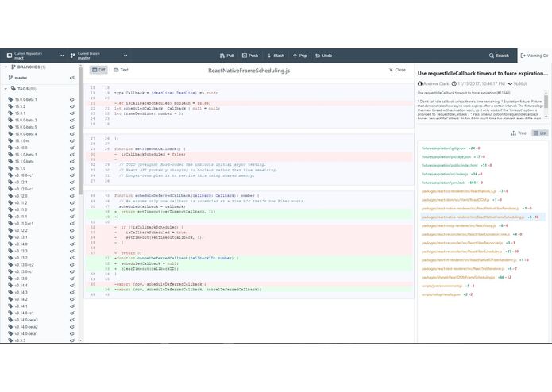Viewport: 552px width, 392px height.
Task: Click checkout icon beside tag v0.11.2
Action: [72, 203]
